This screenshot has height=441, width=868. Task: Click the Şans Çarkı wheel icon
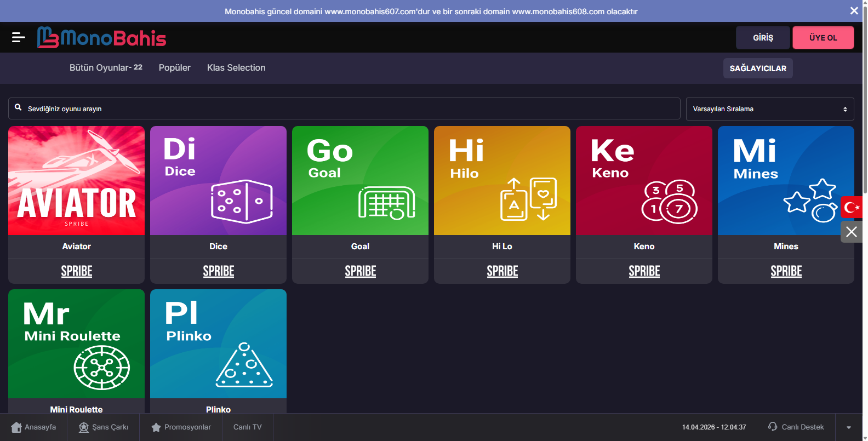pos(83,427)
